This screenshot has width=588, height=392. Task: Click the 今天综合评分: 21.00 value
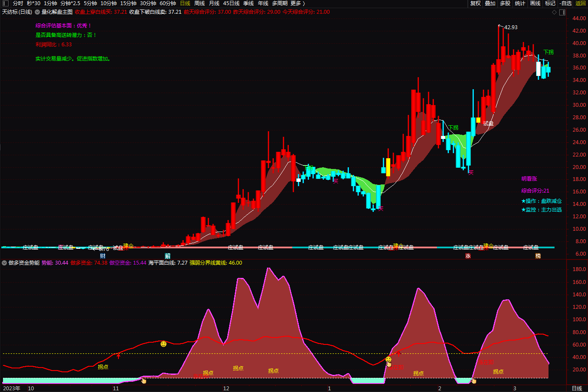306,12
